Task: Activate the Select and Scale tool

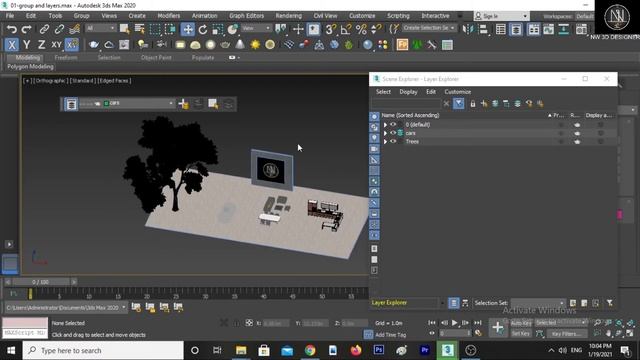Action: click(218, 29)
